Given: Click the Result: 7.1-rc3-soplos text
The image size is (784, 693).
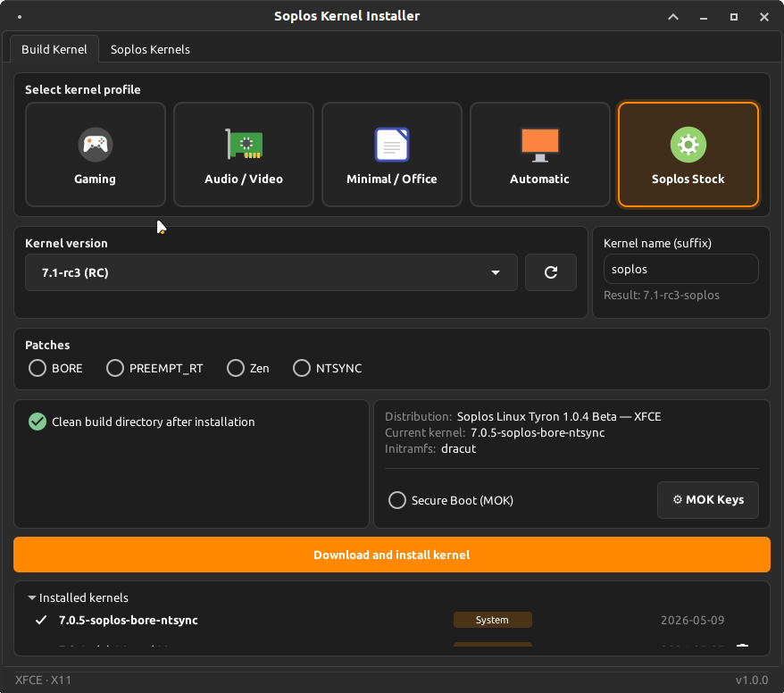Looking at the screenshot, I should 661,295.
